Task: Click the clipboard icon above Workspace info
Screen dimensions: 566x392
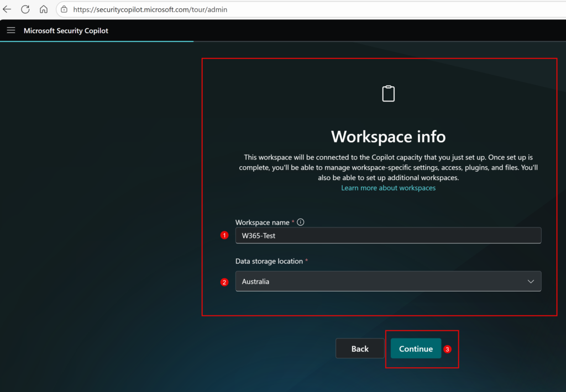Action: click(x=389, y=94)
